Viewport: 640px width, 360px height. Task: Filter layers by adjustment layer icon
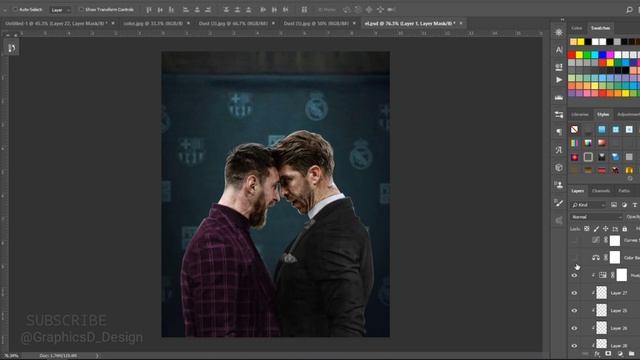624,205
